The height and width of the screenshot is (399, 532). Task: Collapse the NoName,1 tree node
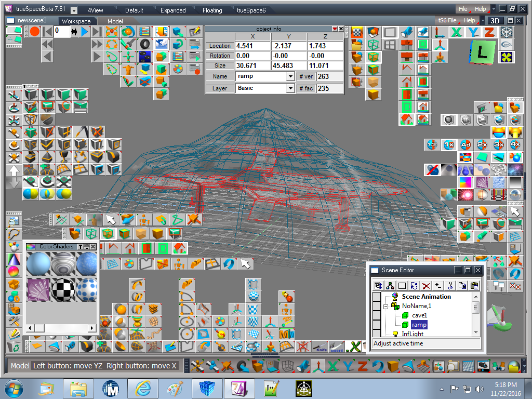[385, 307]
